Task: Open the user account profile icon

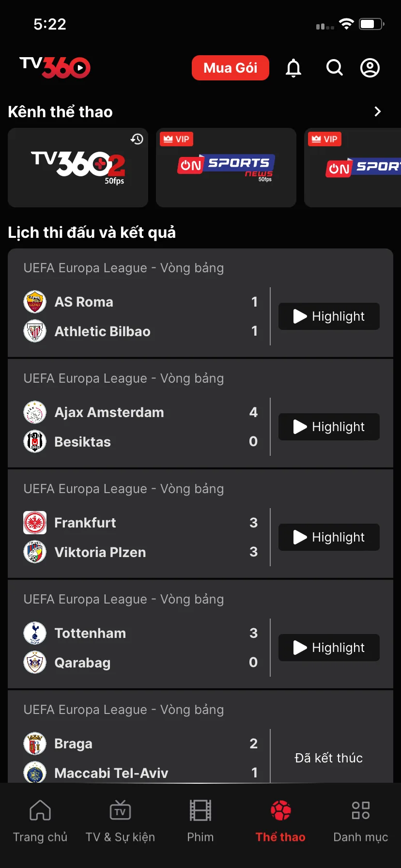Action: pyautogui.click(x=370, y=68)
